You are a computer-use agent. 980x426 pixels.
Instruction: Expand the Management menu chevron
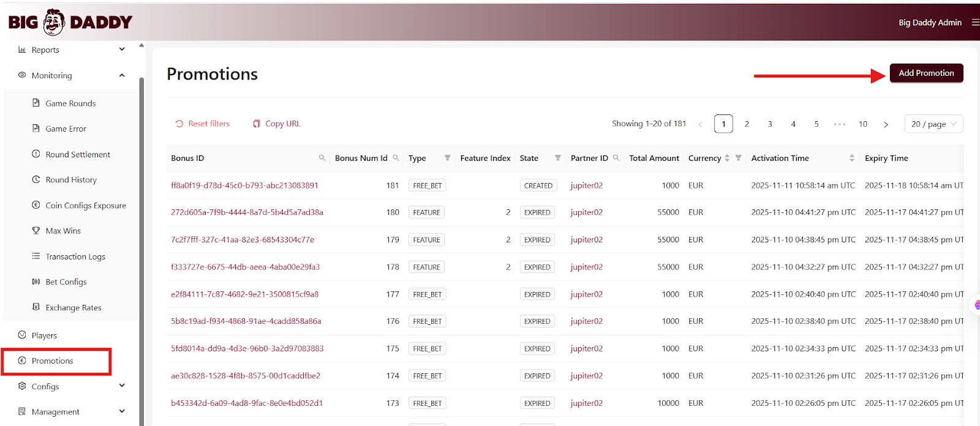point(122,411)
